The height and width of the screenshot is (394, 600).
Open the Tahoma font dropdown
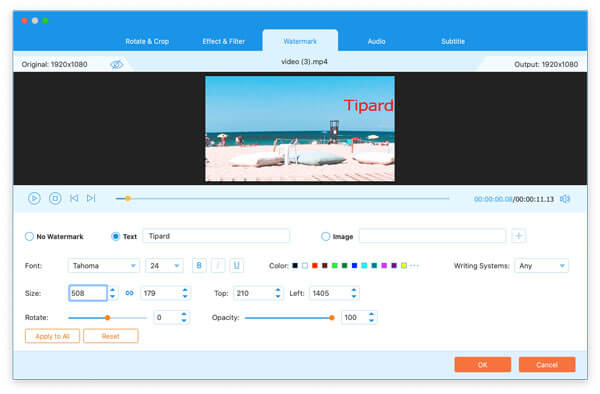tap(104, 266)
